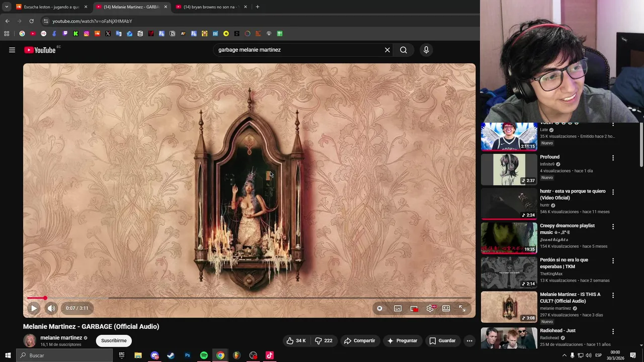The image size is (644, 362).
Task: Play the GARBAGE video
Action: click(34, 308)
